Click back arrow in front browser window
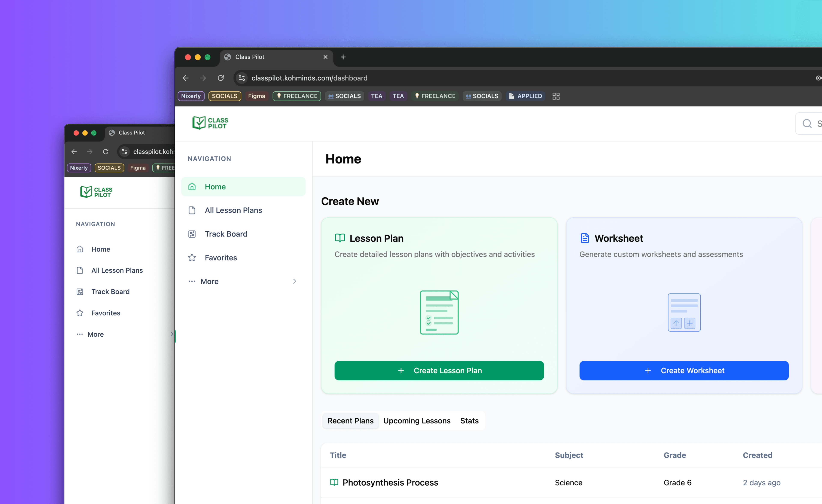The height and width of the screenshot is (504, 822). click(186, 78)
